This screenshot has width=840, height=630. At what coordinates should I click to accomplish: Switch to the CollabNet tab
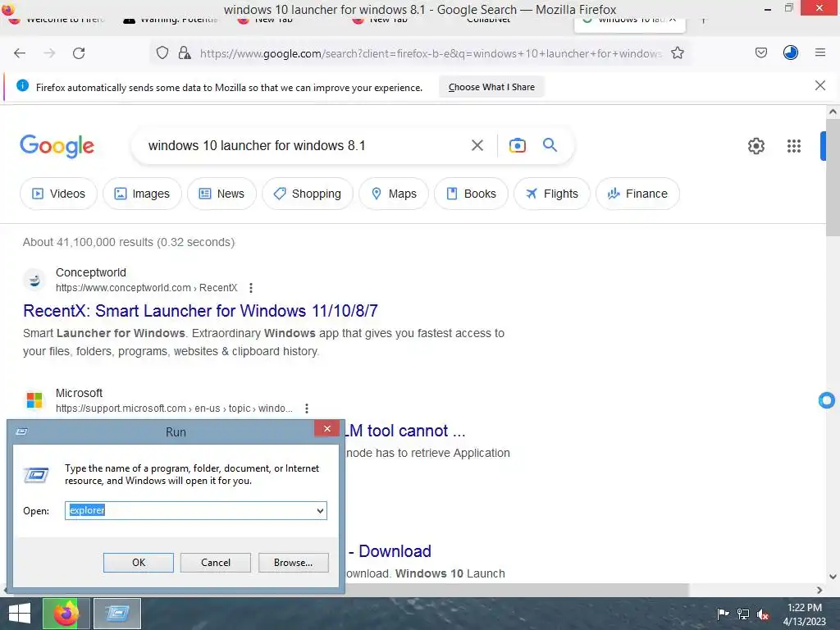(489, 21)
